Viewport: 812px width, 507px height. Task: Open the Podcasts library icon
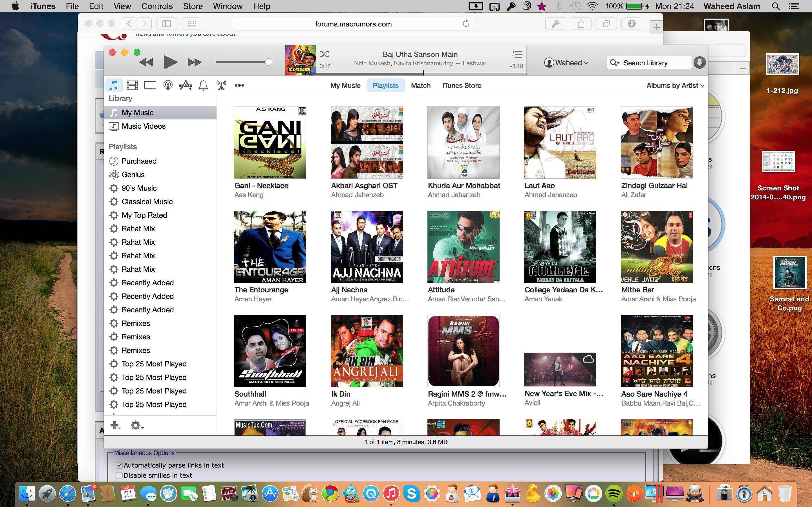168,85
